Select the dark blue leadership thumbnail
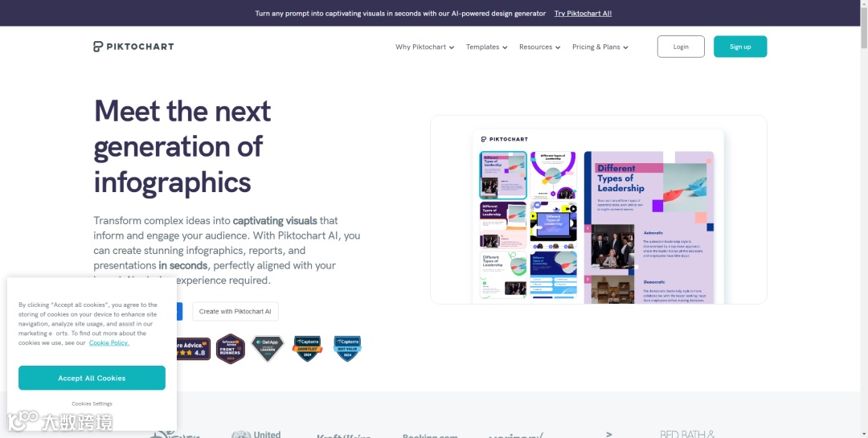868x438 pixels. [x=554, y=275]
